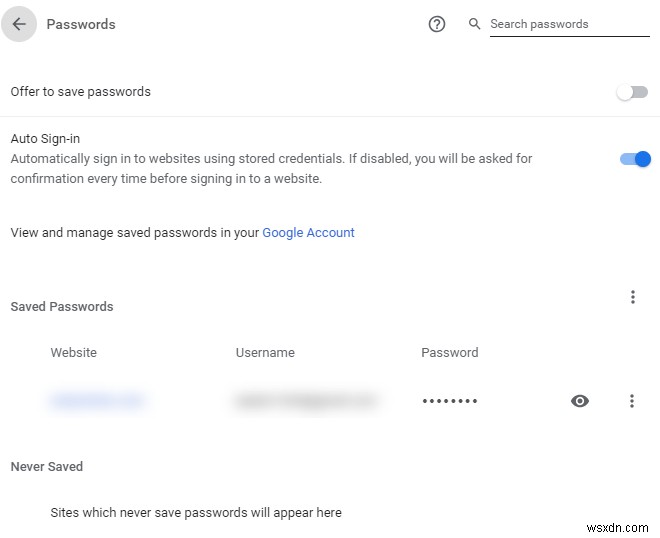Screen dimensions: 660x538
Task: Open more actions for the saved password row
Action: [632, 401]
